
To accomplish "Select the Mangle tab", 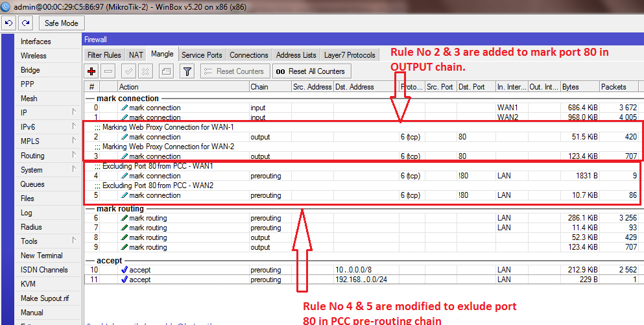I will [162, 54].
